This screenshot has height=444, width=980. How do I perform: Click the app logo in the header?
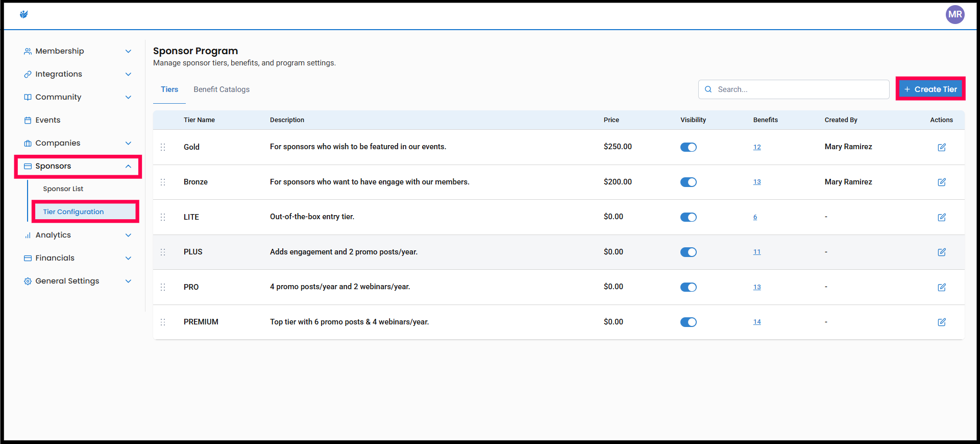(23, 14)
